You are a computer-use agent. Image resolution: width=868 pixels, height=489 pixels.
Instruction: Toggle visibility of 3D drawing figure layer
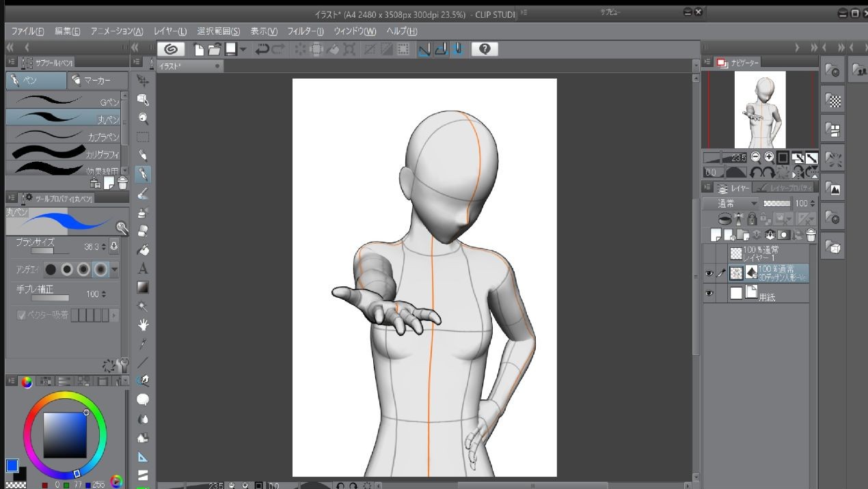(x=709, y=273)
